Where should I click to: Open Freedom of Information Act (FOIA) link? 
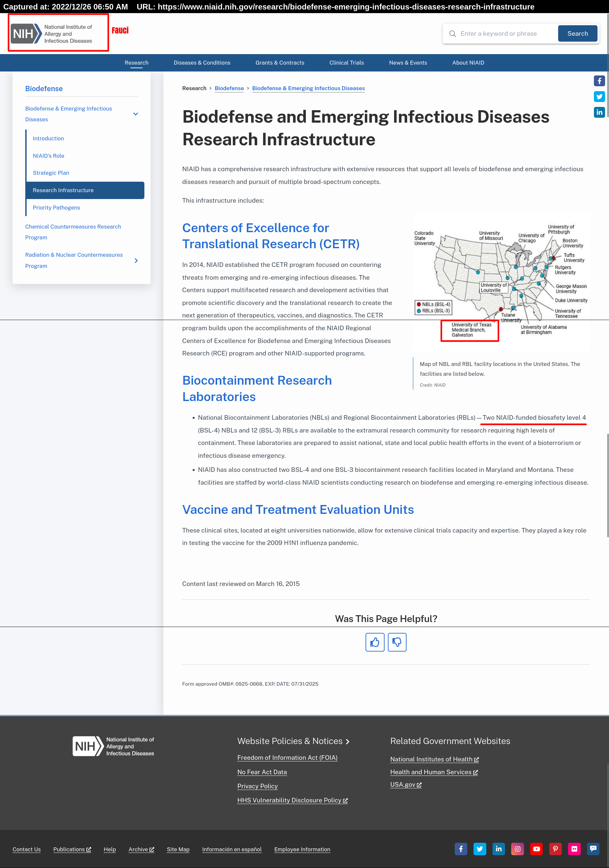287,757
